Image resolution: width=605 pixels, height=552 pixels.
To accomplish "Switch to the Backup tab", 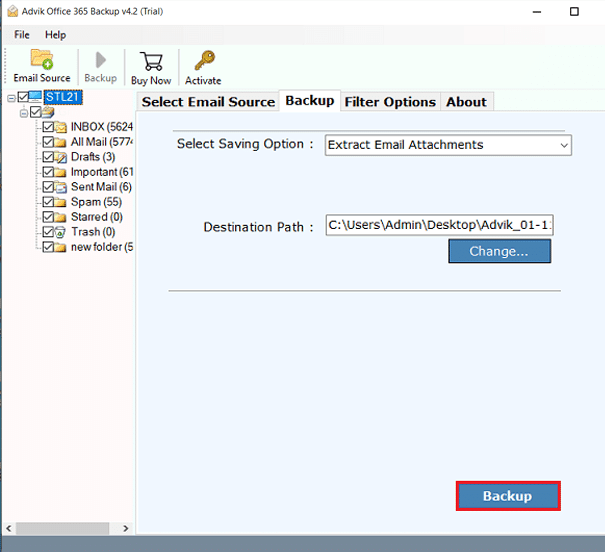I will (x=310, y=101).
